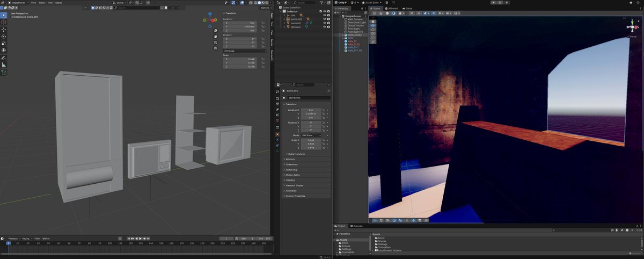Click Blender timeline play button
The image size is (644, 259).
tap(140, 238)
